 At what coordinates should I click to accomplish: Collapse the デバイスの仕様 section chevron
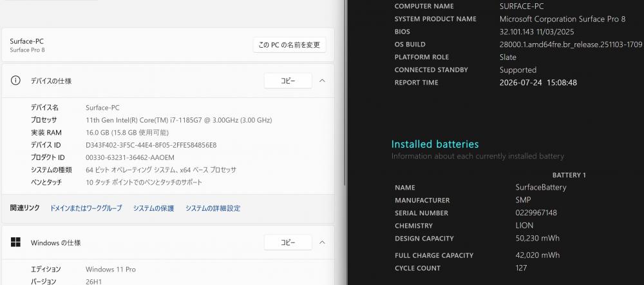point(322,81)
